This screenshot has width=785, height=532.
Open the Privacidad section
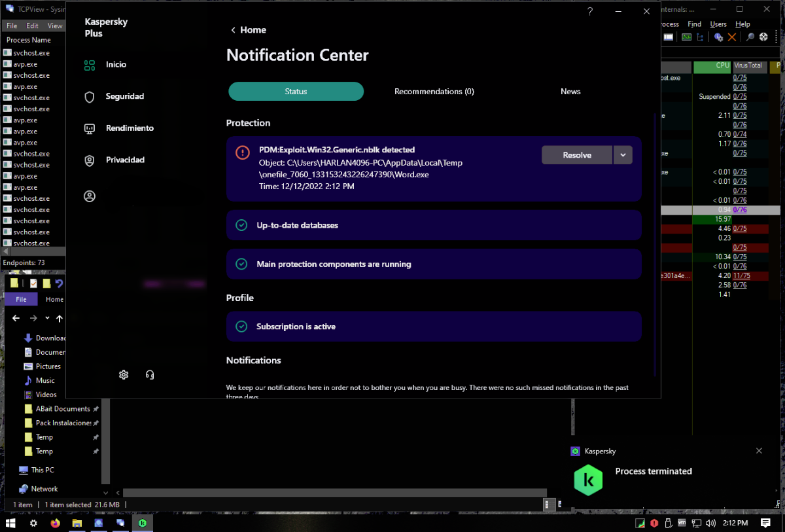(x=114, y=160)
